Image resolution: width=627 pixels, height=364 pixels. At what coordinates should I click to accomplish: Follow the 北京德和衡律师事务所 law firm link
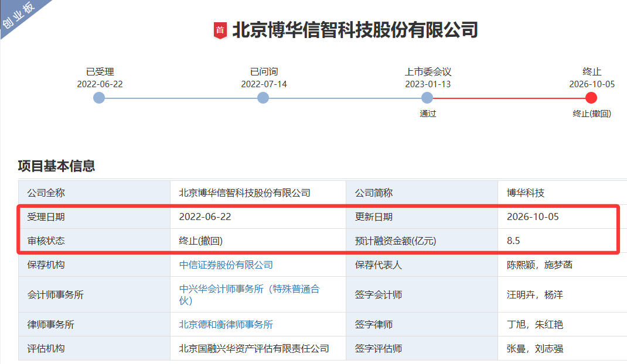pos(226,324)
